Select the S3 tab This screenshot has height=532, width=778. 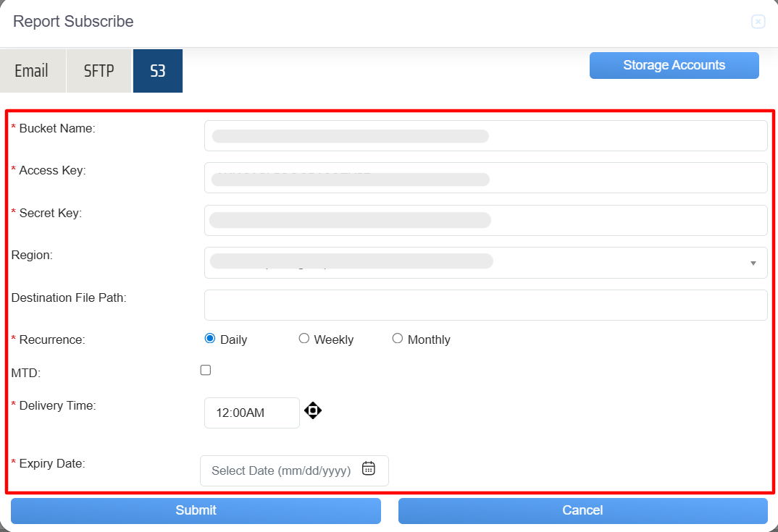pos(158,71)
